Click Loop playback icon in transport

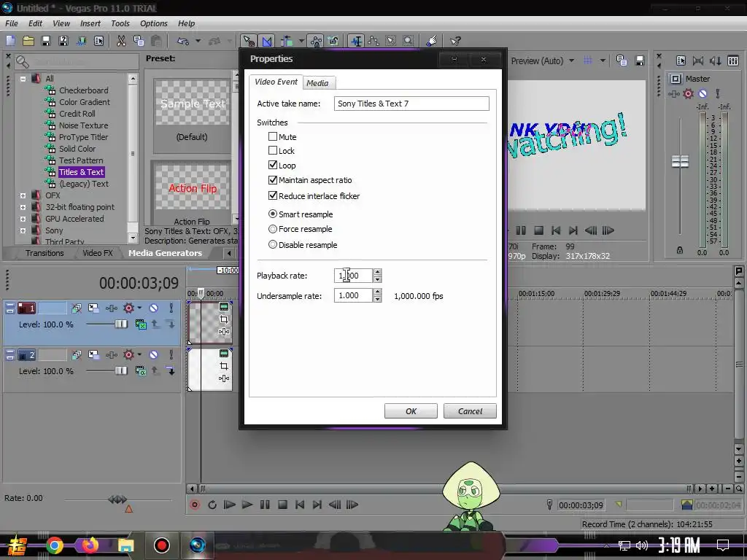tap(212, 505)
